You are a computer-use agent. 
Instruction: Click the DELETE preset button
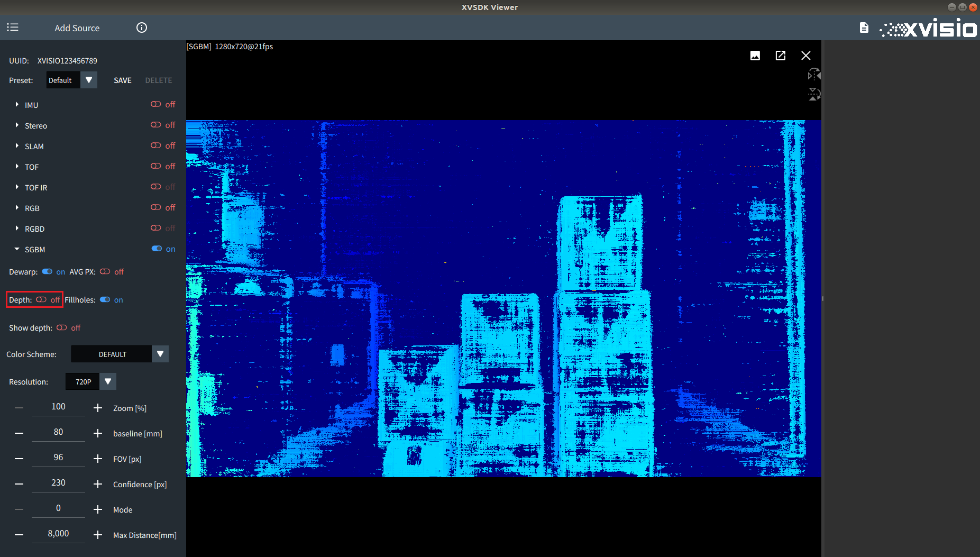[x=159, y=80]
